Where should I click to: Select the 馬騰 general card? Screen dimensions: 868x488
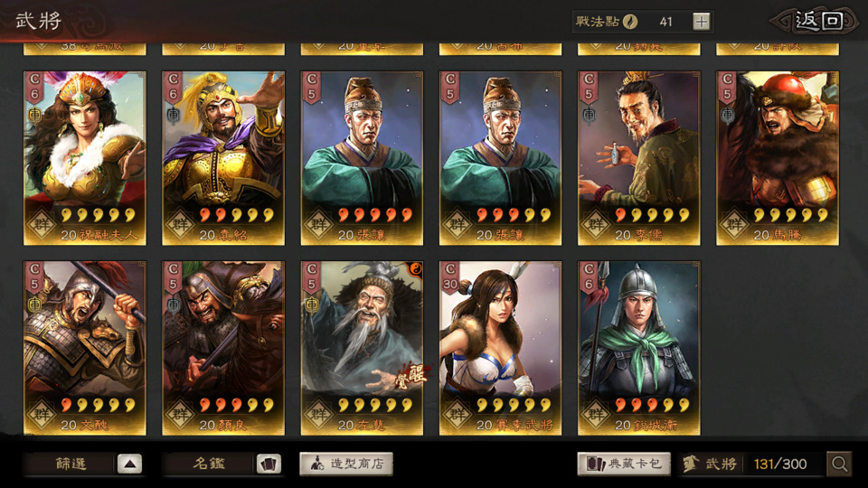point(778,158)
